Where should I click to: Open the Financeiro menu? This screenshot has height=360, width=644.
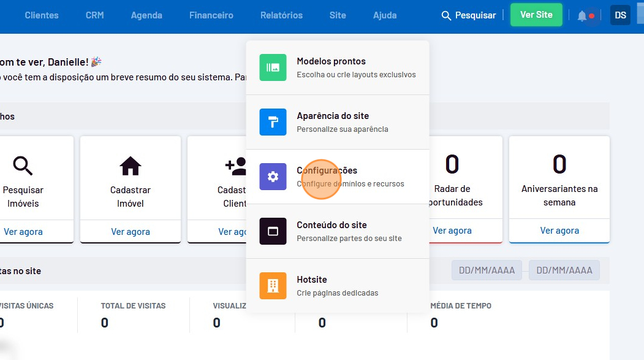pos(211,15)
